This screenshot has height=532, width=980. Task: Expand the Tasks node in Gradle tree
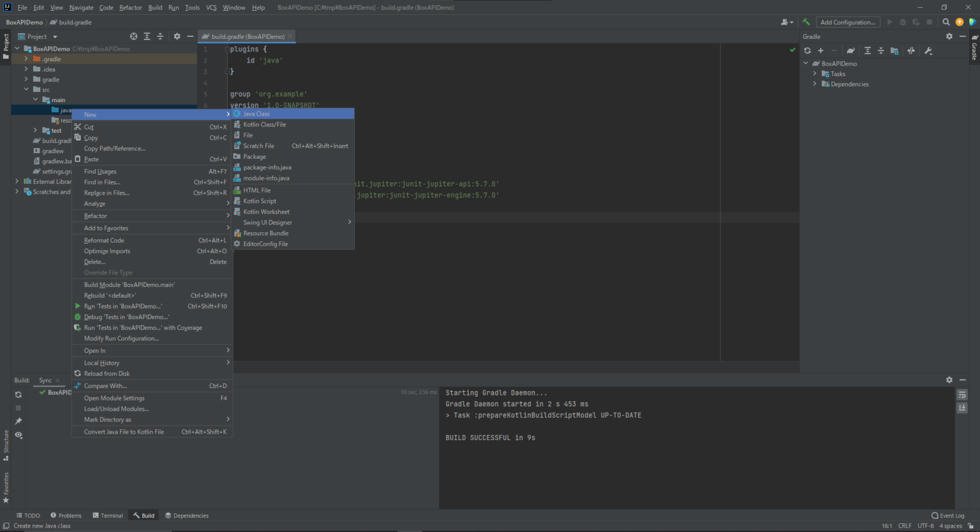(815, 74)
